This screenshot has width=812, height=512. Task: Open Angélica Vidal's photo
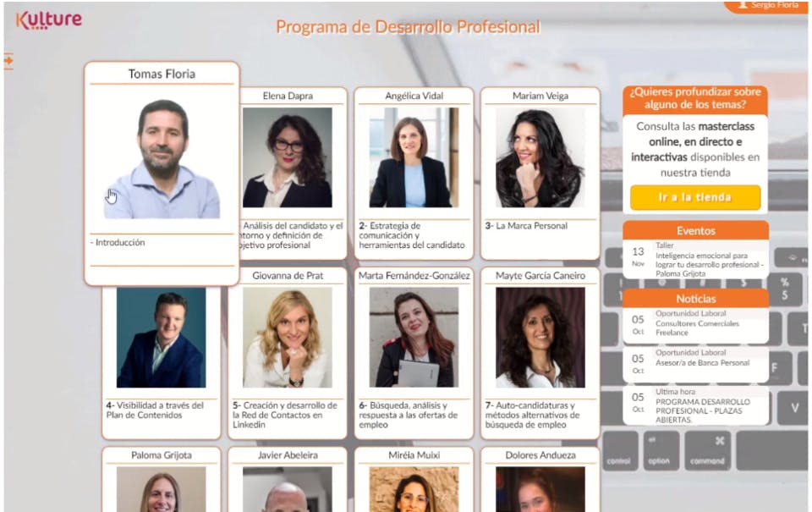(x=414, y=157)
